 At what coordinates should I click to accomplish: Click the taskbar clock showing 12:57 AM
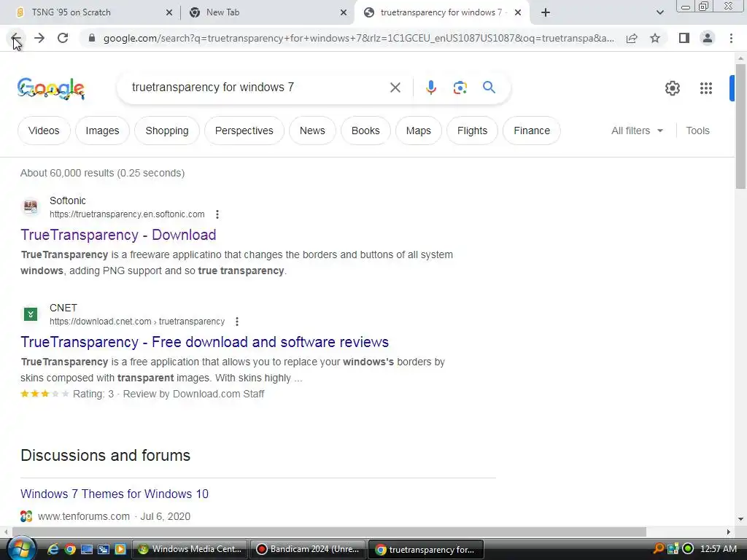coord(719,548)
